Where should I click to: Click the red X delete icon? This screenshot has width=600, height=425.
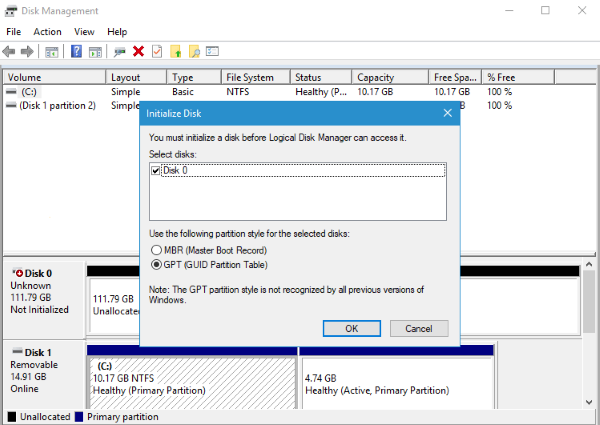(138, 51)
